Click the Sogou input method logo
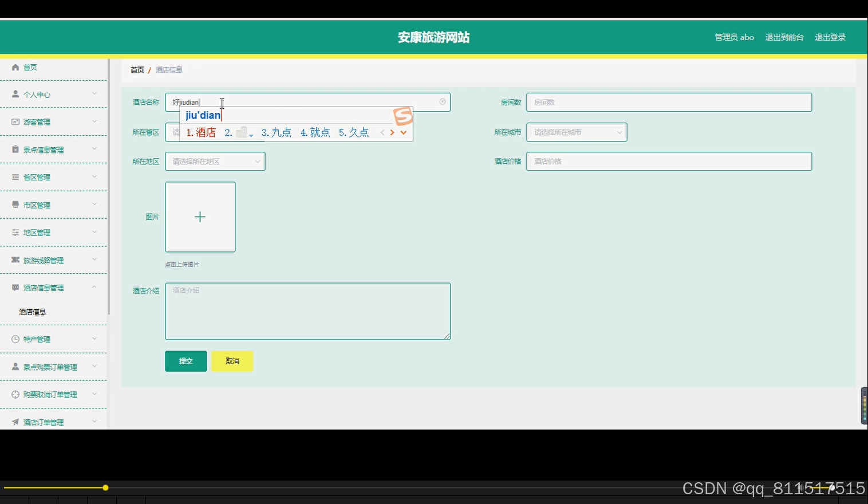868x504 pixels. pos(403,116)
